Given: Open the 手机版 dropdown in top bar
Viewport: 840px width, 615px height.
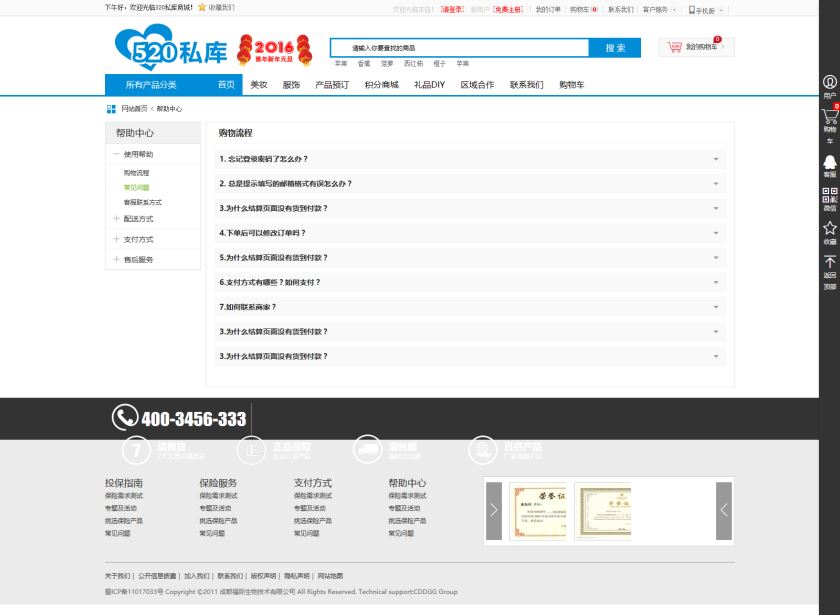Looking at the screenshot, I should pyautogui.click(x=706, y=10).
